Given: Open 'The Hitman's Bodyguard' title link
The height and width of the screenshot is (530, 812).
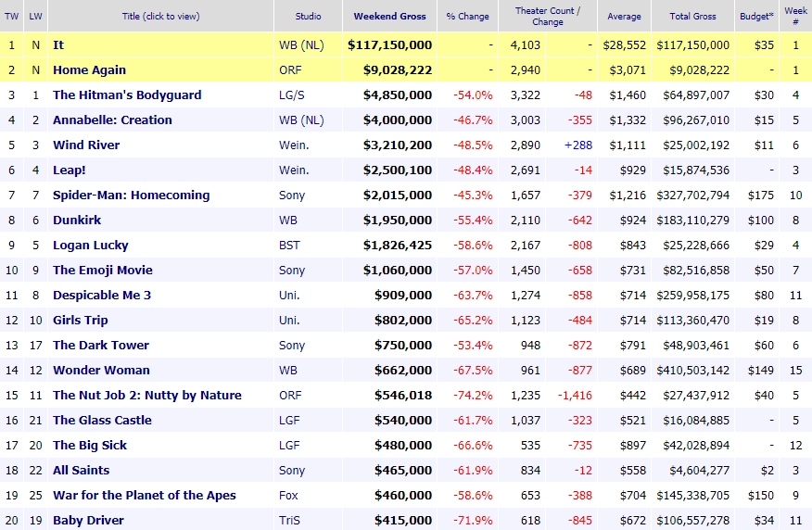Looking at the screenshot, I should [x=127, y=95].
